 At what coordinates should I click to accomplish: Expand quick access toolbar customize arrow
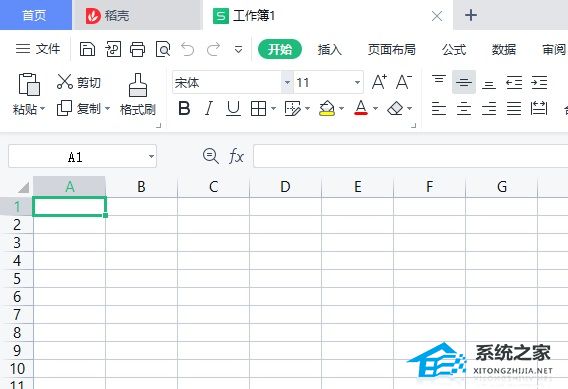pyautogui.click(x=238, y=49)
